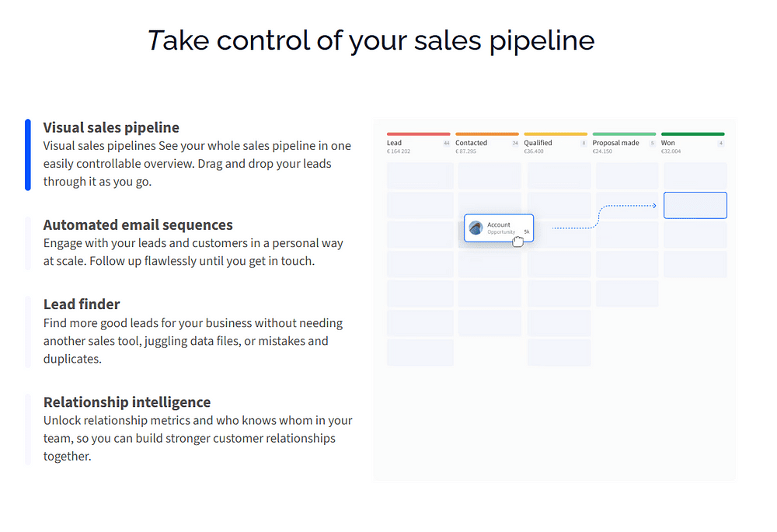Select the Lead finder heading

click(82, 304)
